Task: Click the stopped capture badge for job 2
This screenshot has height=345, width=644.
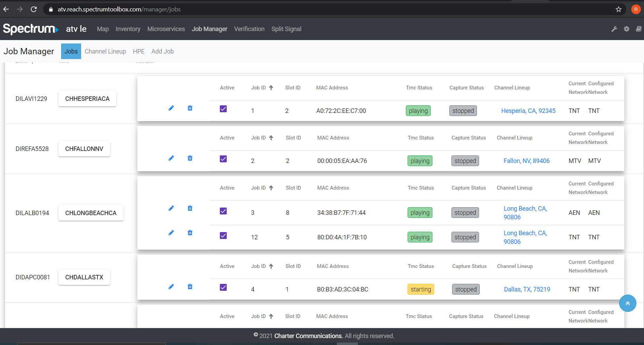Action: click(465, 161)
